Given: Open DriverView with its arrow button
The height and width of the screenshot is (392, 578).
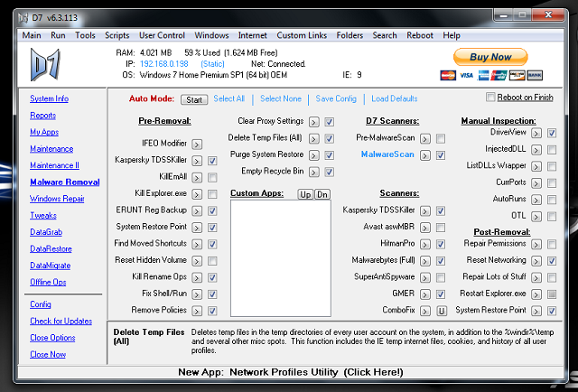Looking at the screenshot, I should click(536, 133).
